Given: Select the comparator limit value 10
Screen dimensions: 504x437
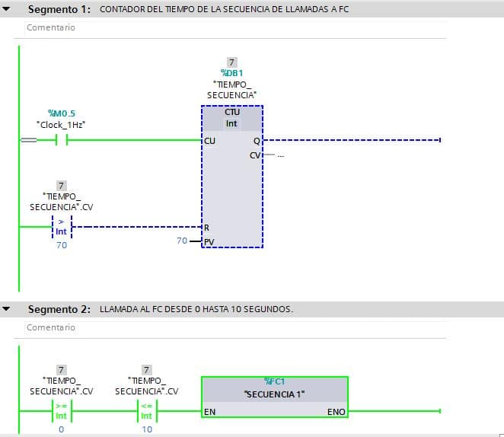Looking at the screenshot, I should click(146, 429).
